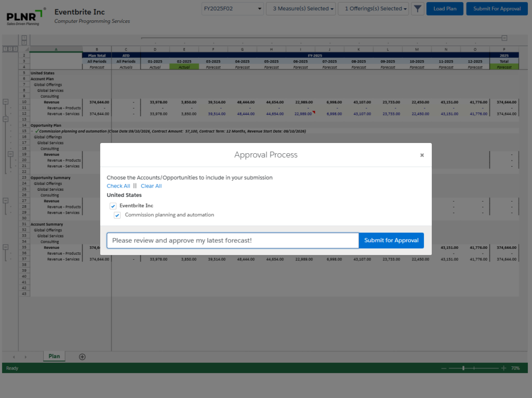The height and width of the screenshot is (398, 532).
Task: Click the zoom slider handle
Action: tap(463, 368)
